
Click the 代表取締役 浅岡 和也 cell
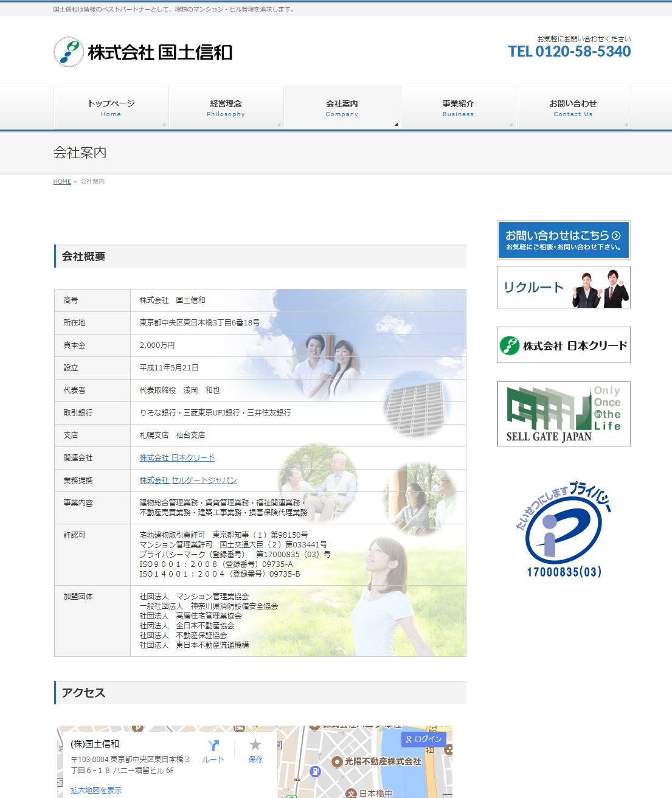point(298,390)
